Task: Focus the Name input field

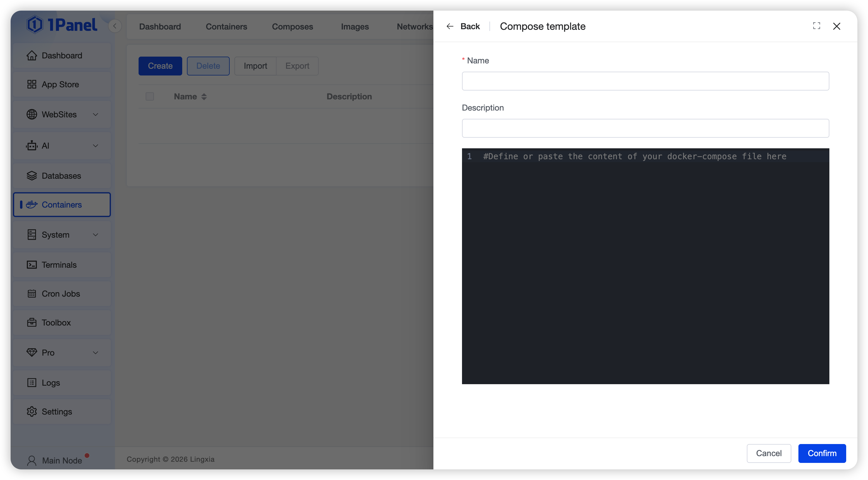Action: tap(645, 81)
